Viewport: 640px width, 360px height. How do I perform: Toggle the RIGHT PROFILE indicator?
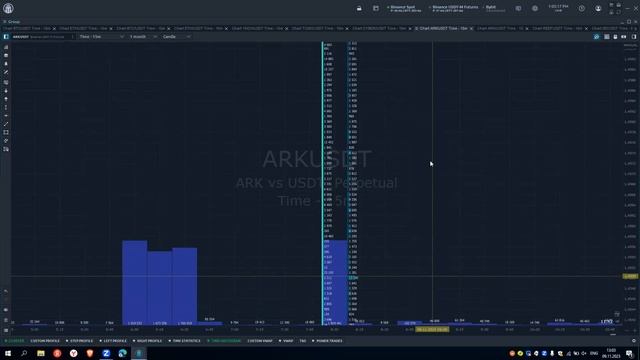(x=147, y=341)
